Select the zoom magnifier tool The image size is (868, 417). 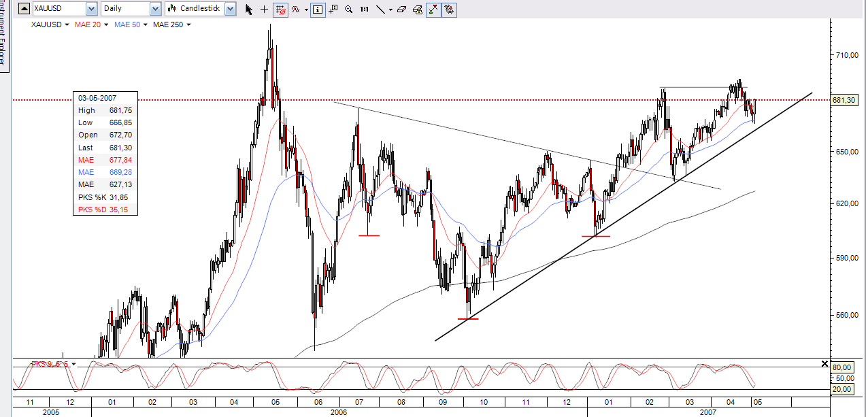point(349,10)
